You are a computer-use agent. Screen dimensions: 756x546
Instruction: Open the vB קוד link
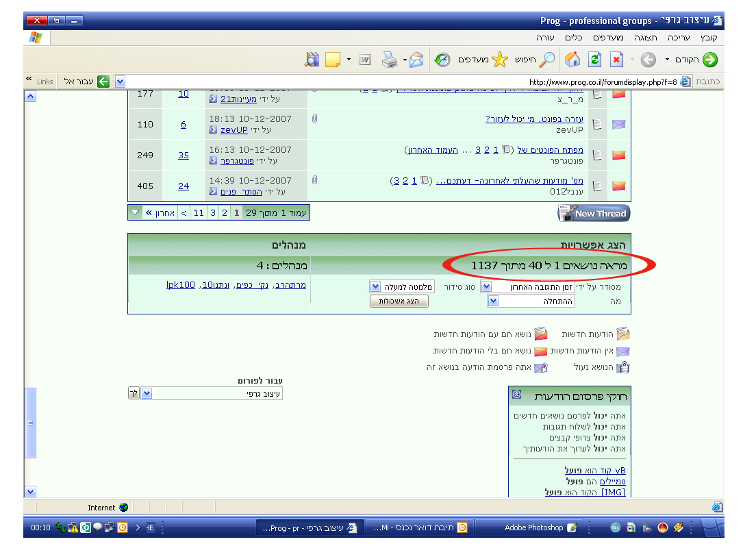612,470
